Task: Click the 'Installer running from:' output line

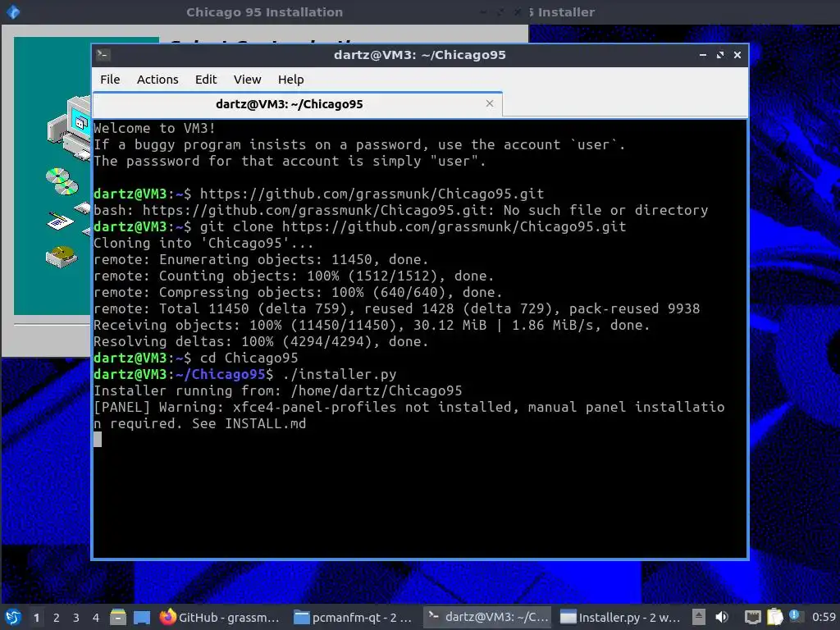Action: point(278,390)
